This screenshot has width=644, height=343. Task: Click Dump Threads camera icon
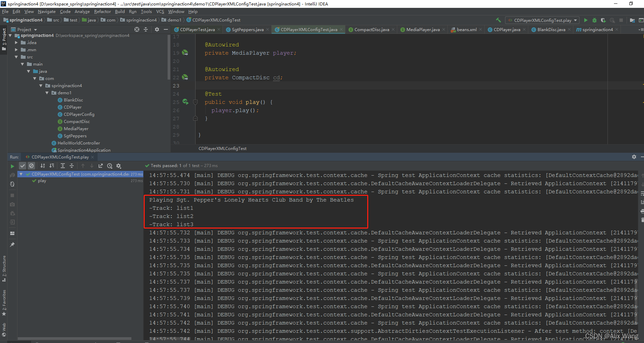coord(12,204)
